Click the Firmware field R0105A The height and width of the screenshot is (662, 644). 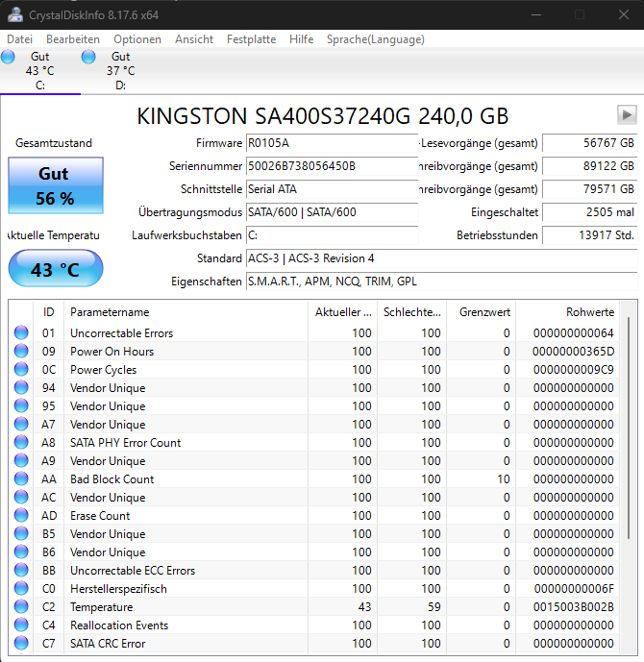coord(332,143)
